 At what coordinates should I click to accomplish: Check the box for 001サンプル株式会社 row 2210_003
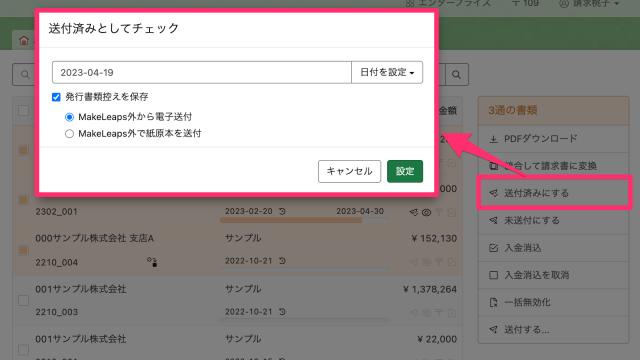pos(24,301)
